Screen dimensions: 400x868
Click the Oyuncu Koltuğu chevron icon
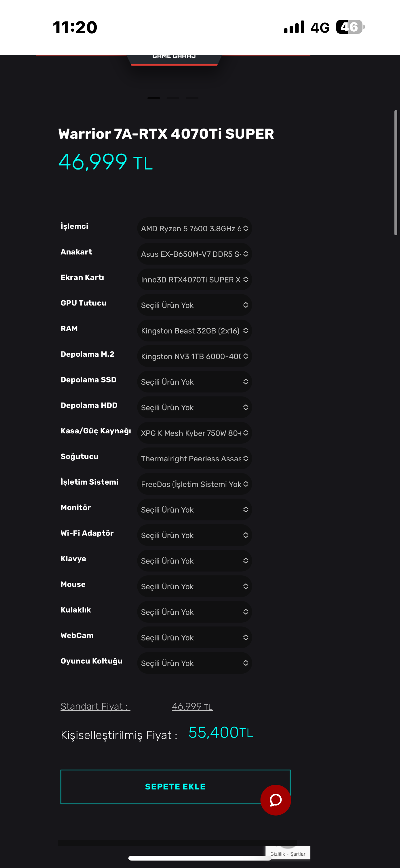point(246,663)
